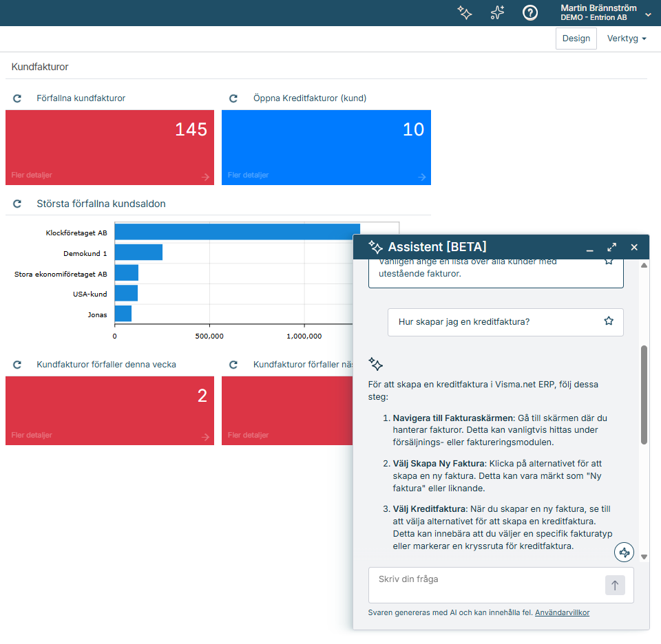Click the round arrow icon beside the answer
661x644 pixels.
[x=624, y=552]
